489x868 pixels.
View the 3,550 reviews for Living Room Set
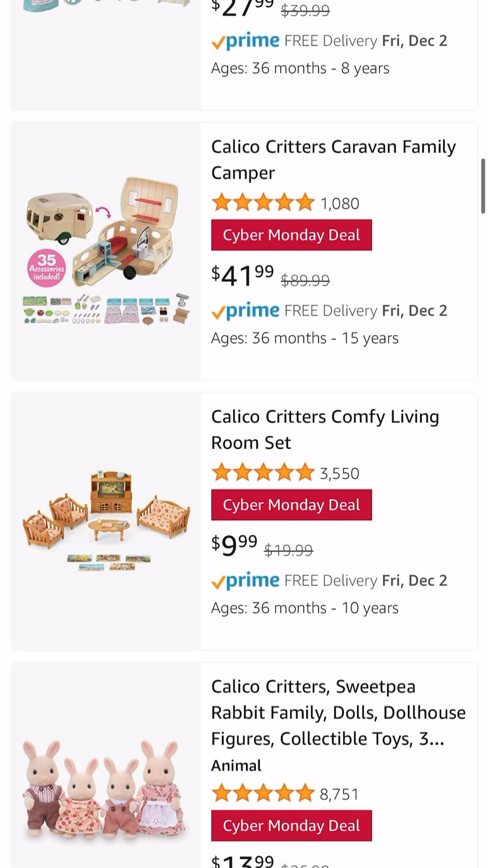340,473
